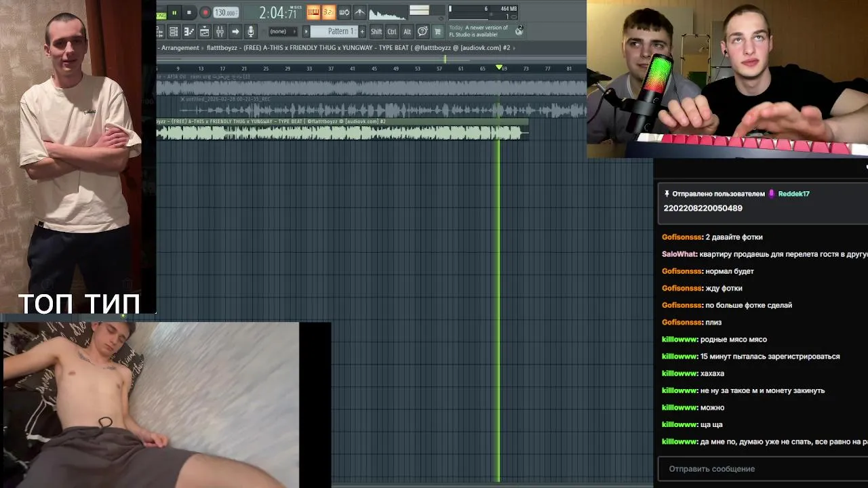Screen dimensions: 868x488
Task: Click the 130.000 tempo field
Action: (x=226, y=13)
